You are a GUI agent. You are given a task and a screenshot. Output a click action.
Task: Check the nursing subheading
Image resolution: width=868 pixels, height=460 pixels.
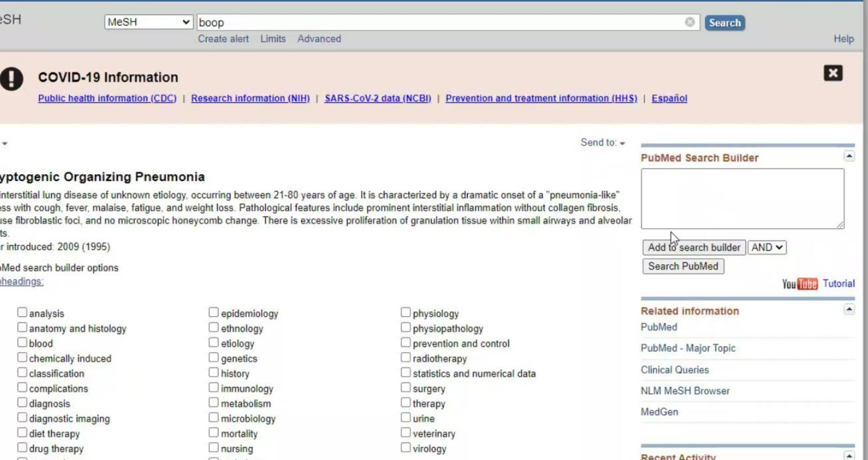[214, 447]
